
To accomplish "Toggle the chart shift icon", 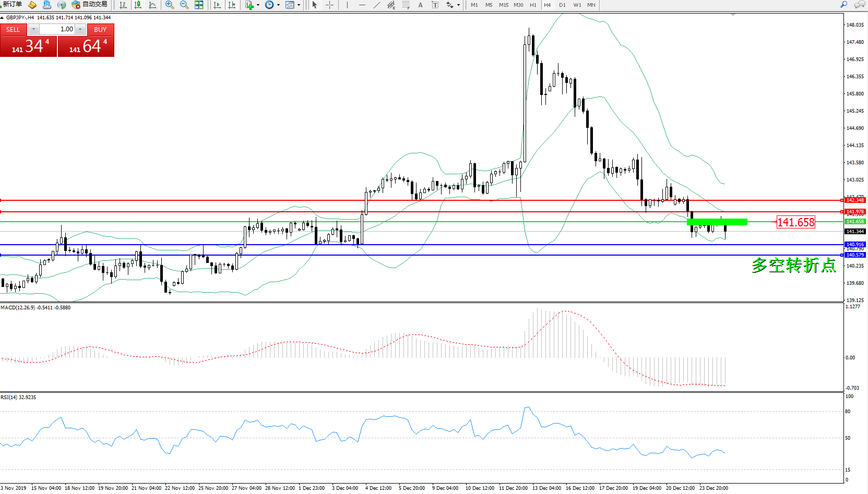I will tap(232, 5).
